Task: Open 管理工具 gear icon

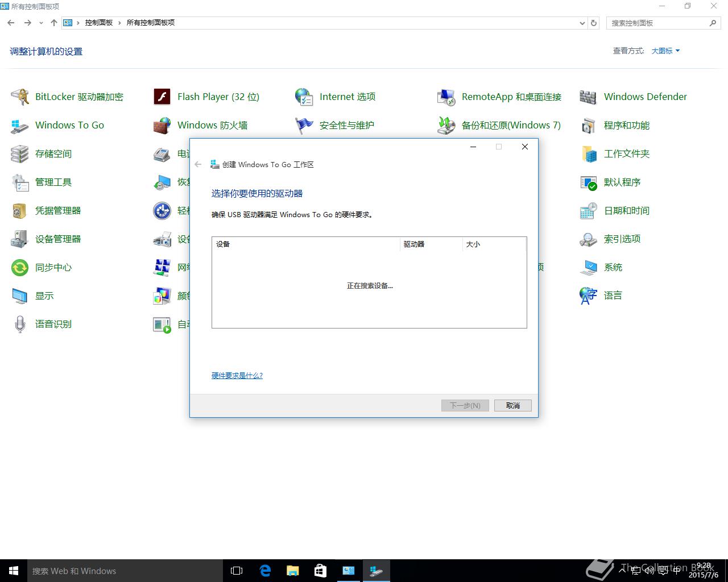Action: (x=20, y=182)
